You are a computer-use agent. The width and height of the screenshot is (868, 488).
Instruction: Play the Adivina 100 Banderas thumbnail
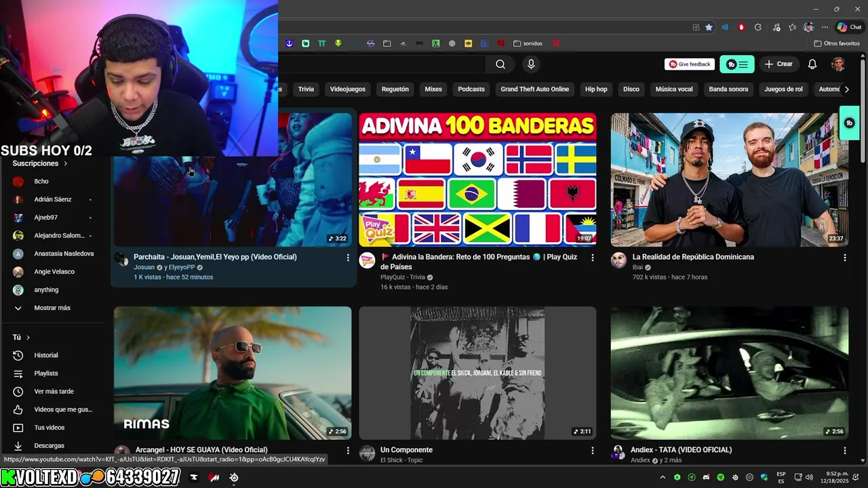pos(477,180)
